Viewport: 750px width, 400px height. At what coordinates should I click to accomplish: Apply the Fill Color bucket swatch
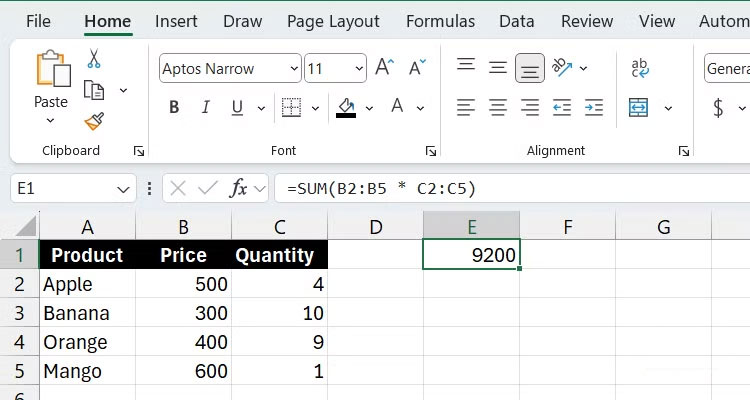[x=346, y=107]
